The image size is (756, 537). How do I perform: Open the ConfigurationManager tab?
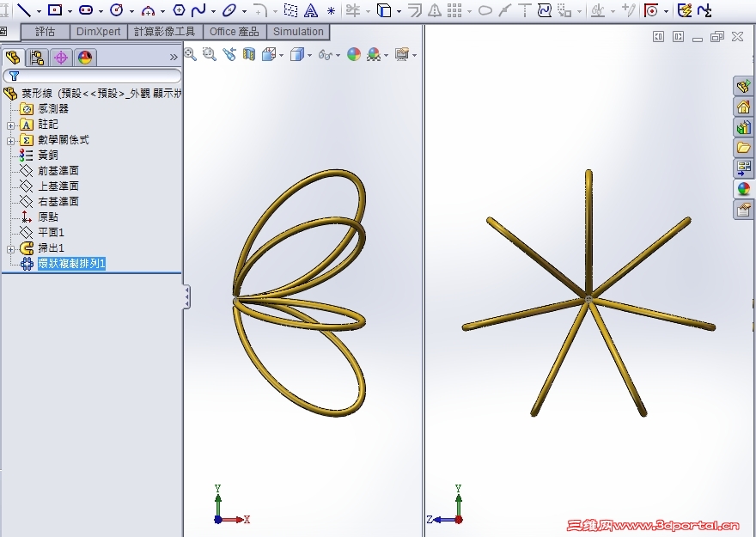61,58
